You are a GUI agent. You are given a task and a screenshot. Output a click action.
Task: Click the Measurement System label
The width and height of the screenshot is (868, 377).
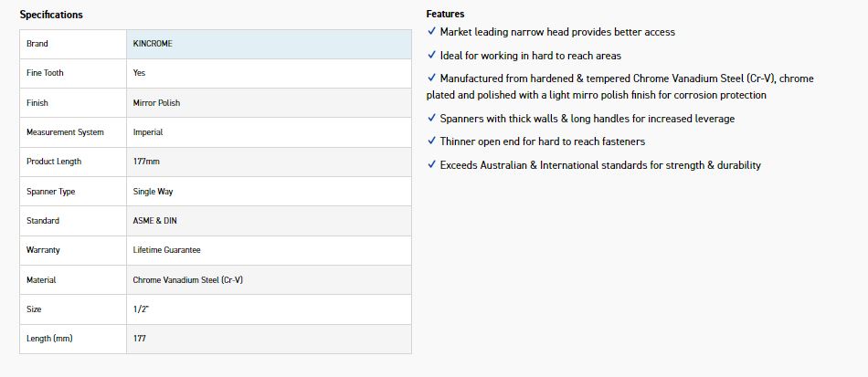pos(65,132)
